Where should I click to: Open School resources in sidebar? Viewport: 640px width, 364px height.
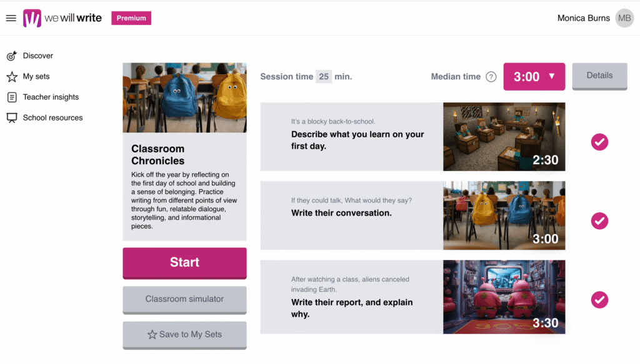point(52,118)
